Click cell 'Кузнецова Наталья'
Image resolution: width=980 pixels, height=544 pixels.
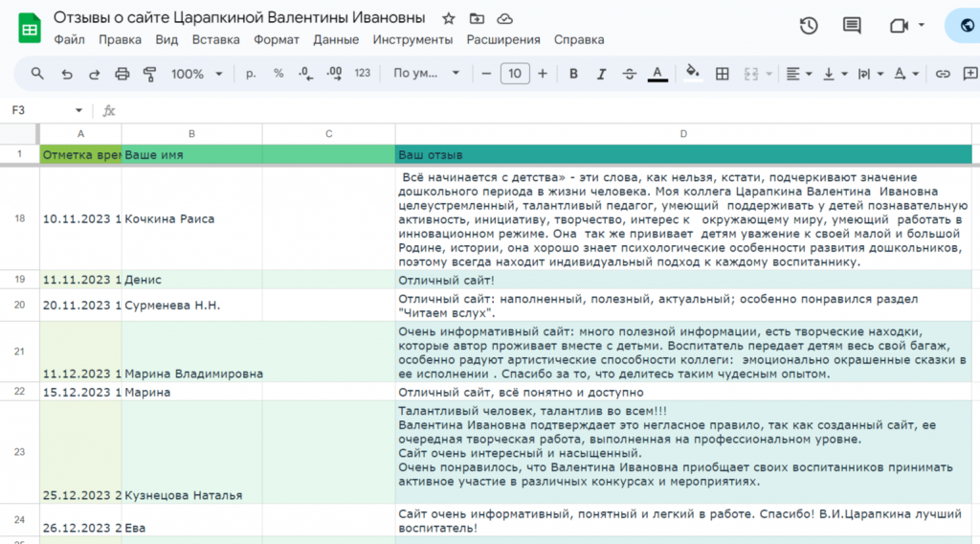click(x=191, y=452)
